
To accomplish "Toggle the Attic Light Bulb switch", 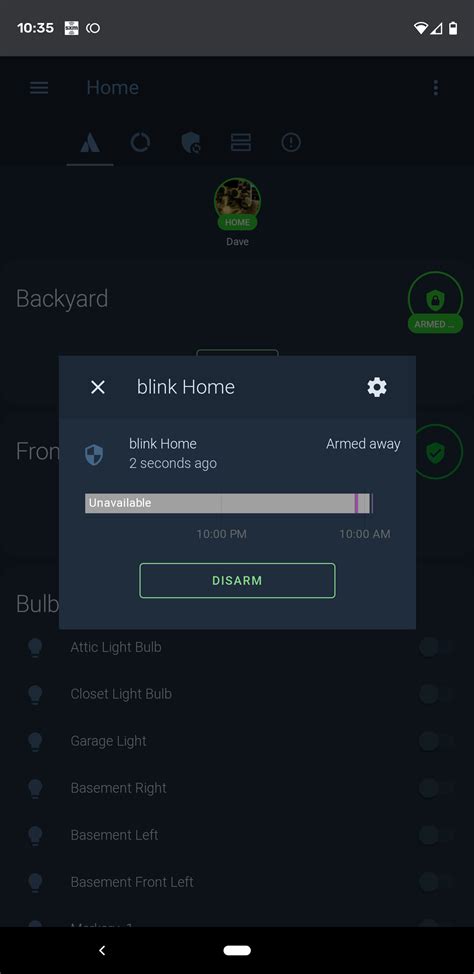I will coord(436,647).
